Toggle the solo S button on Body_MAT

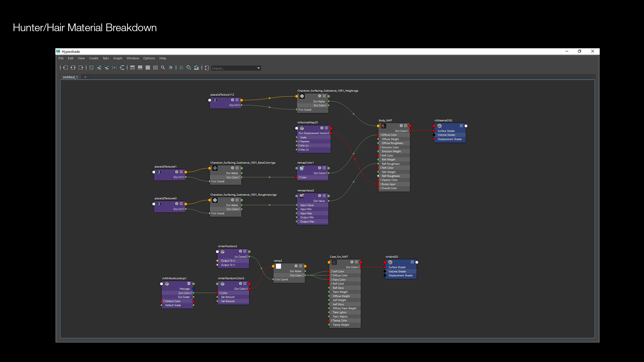point(401,126)
